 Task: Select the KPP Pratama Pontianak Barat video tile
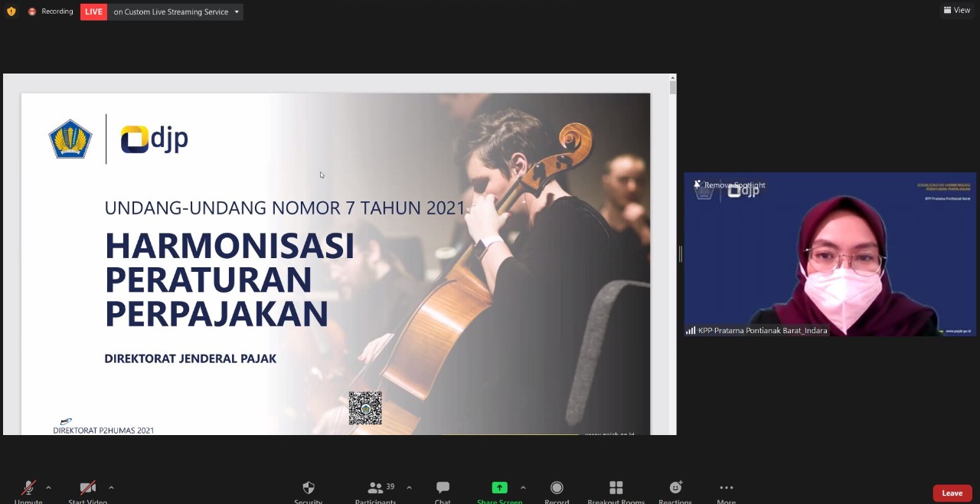[x=830, y=254]
